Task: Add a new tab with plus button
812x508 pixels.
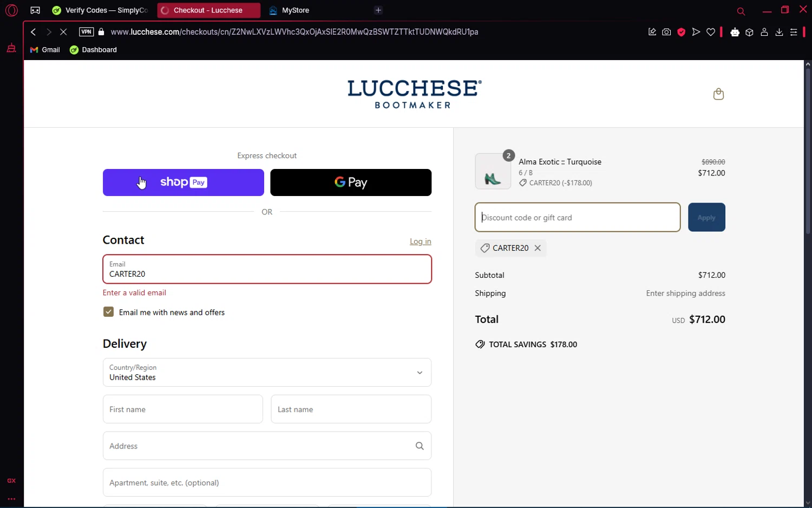Action: pos(378,10)
